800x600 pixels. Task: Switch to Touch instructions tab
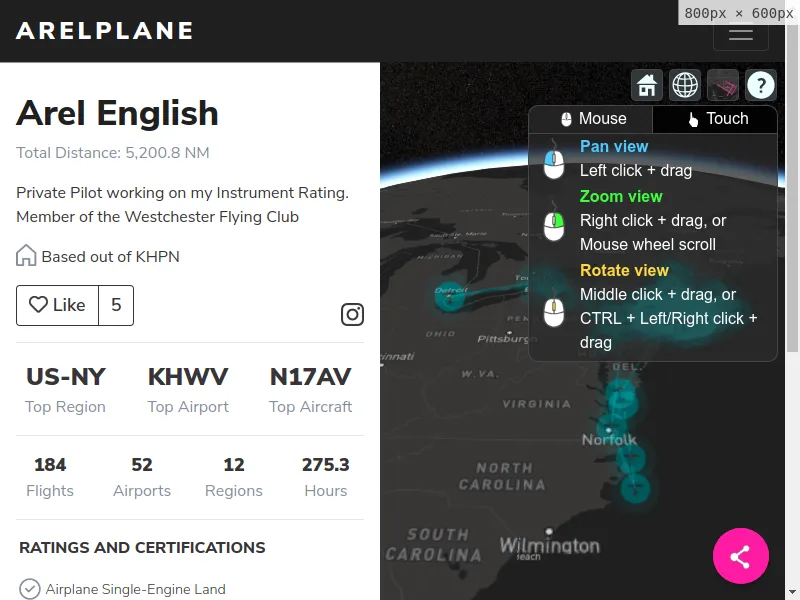pyautogui.click(x=715, y=119)
